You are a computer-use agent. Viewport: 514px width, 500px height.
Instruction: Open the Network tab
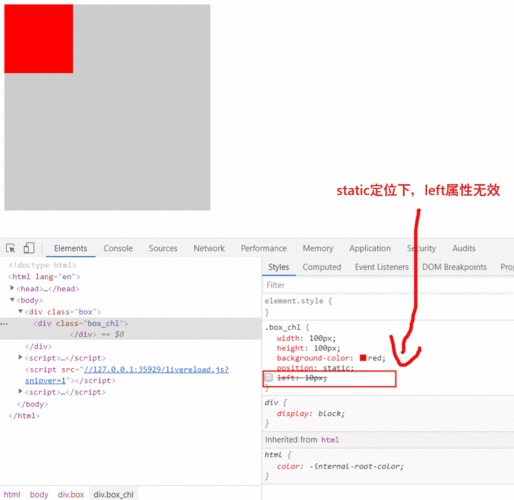click(209, 248)
